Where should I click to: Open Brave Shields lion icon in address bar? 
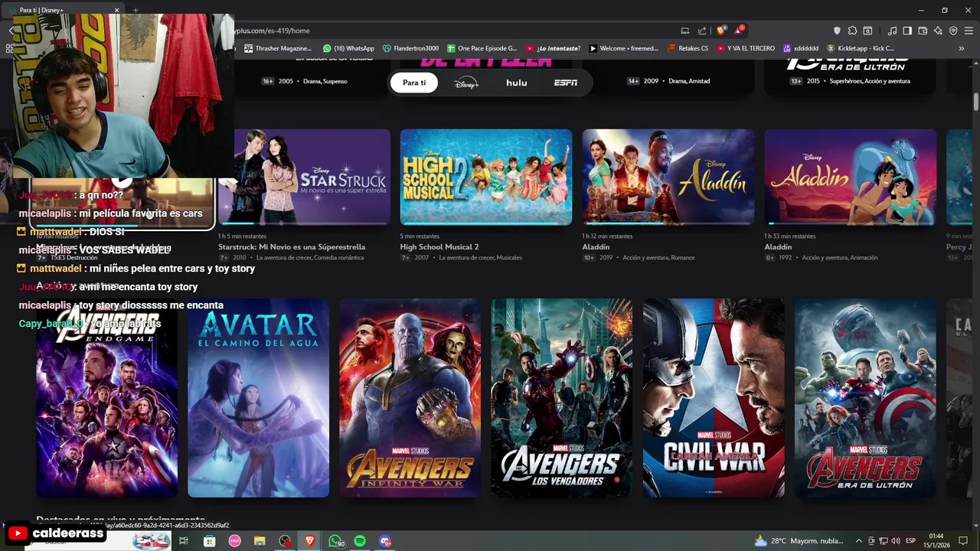click(x=721, y=31)
